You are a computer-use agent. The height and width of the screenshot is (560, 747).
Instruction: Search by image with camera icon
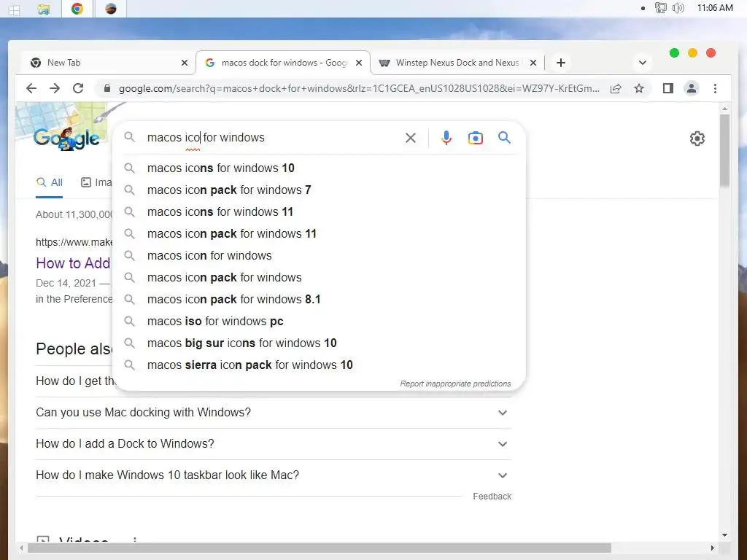(x=476, y=138)
